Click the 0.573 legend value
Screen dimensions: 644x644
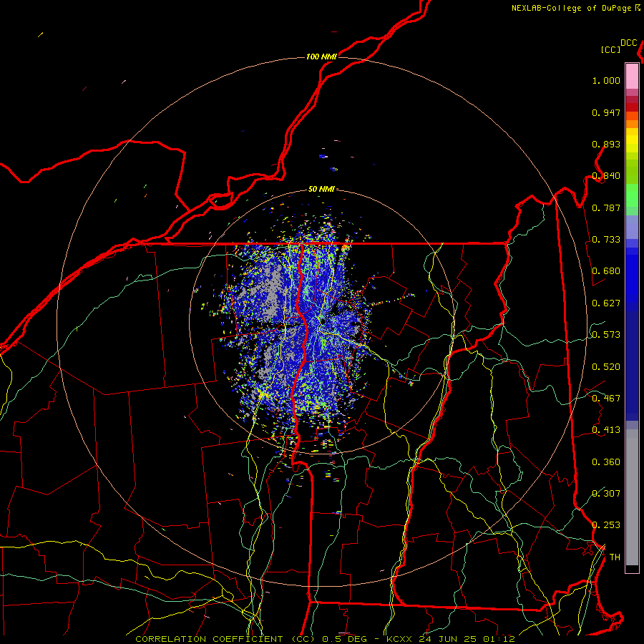(606, 335)
